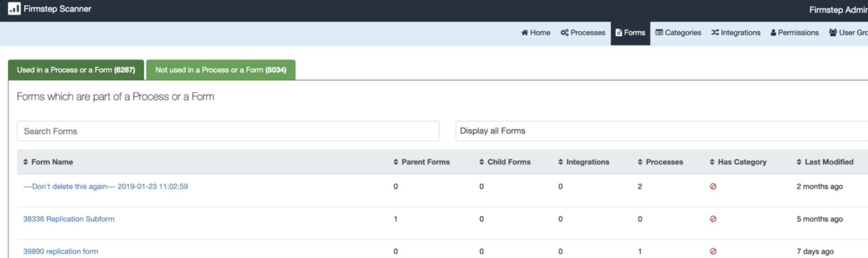Open Integrations in the navigation bar
Screen dimensions: 868x258
click(x=736, y=33)
